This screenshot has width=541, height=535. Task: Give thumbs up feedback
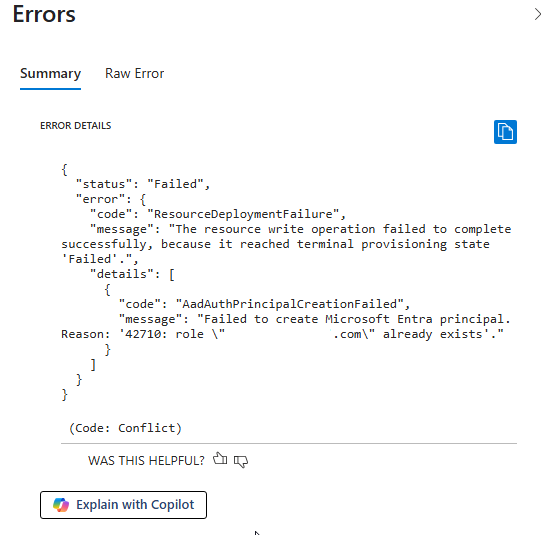click(x=220, y=459)
